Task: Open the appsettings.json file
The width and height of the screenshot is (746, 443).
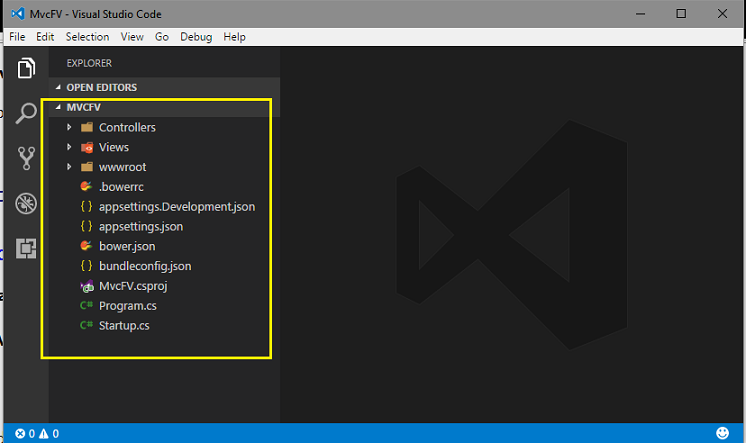Action: pyautogui.click(x=141, y=226)
